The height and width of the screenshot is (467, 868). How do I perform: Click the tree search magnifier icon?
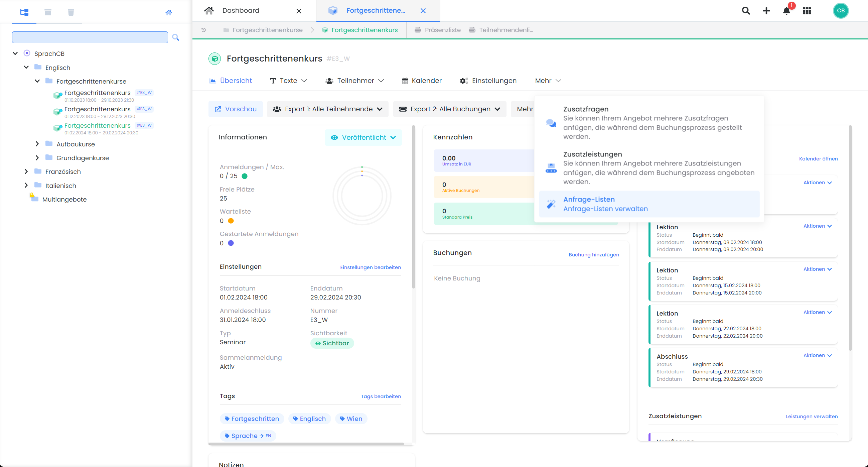pos(175,37)
